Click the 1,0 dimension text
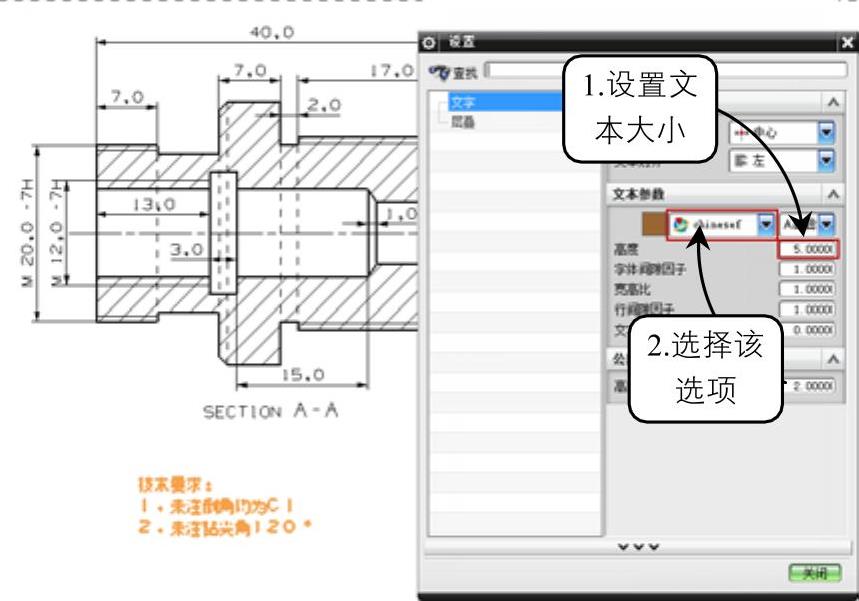 click(402, 214)
